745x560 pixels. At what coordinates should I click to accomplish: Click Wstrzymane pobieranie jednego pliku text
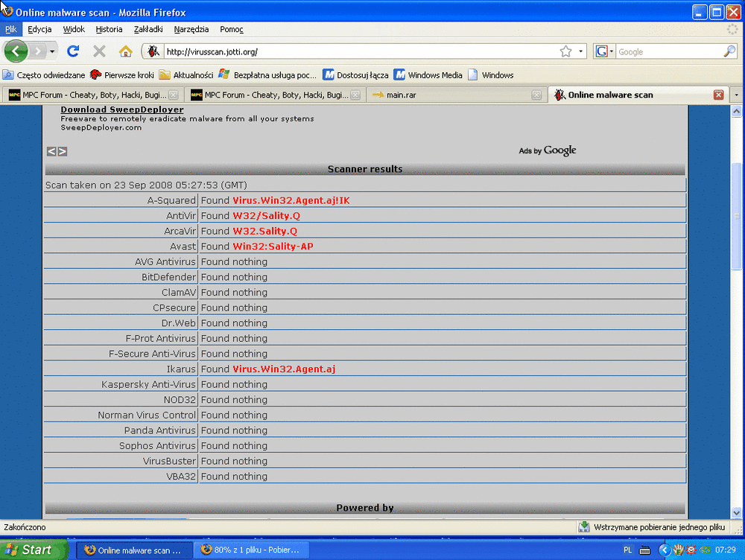point(659,527)
